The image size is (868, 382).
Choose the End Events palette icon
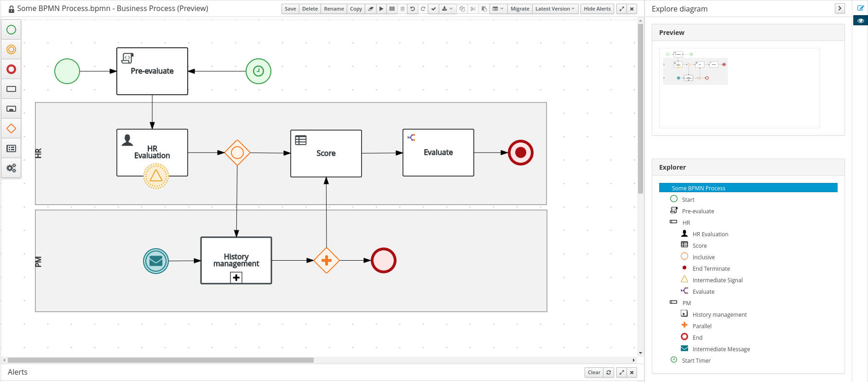coord(11,69)
